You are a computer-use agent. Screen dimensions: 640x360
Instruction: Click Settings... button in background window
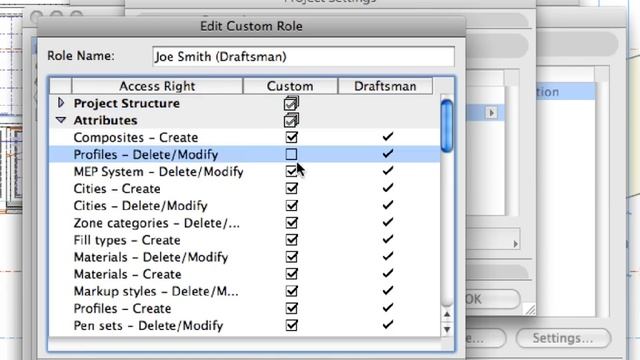[x=563, y=338]
